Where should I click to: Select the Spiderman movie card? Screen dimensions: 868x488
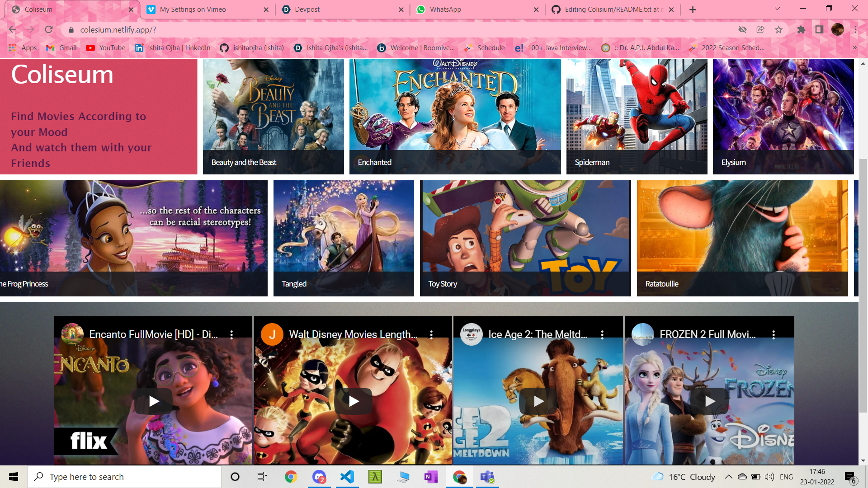[x=637, y=116]
